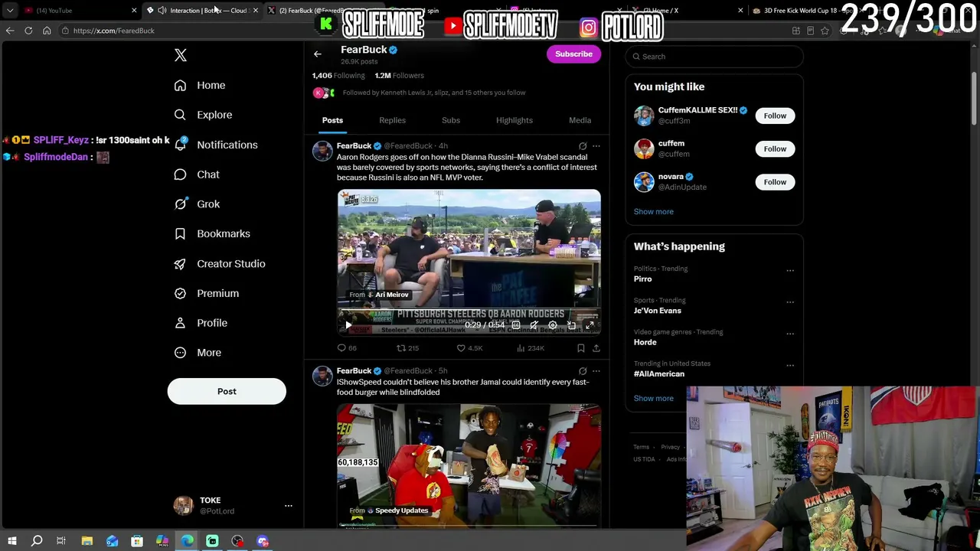The image size is (980, 551).
Task: Open more options on the IShowSpeed post
Action: 596,371
